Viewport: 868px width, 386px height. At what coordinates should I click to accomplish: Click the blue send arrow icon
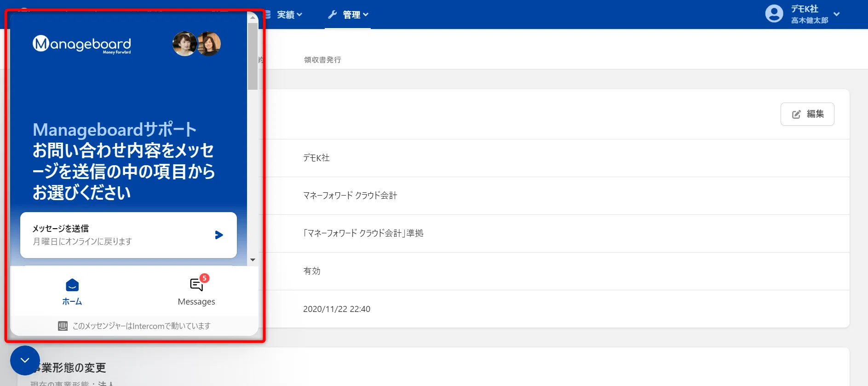click(x=219, y=235)
